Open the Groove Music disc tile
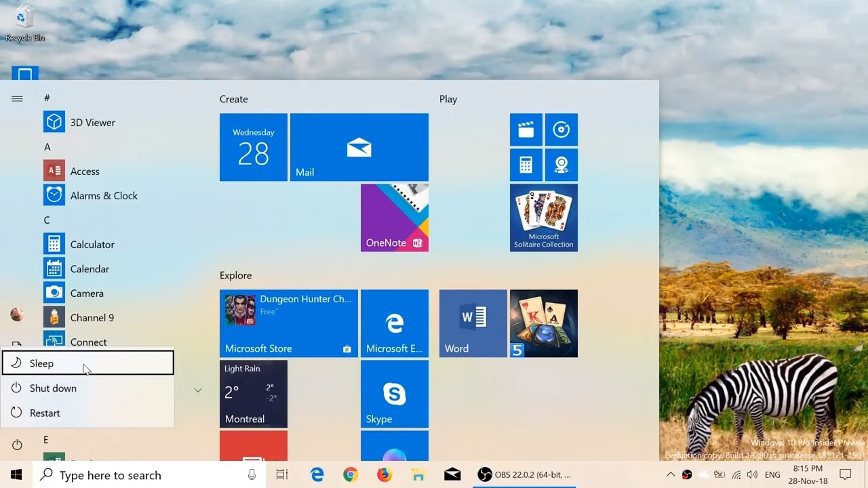Viewport: 868px width, 488px height. point(561,129)
